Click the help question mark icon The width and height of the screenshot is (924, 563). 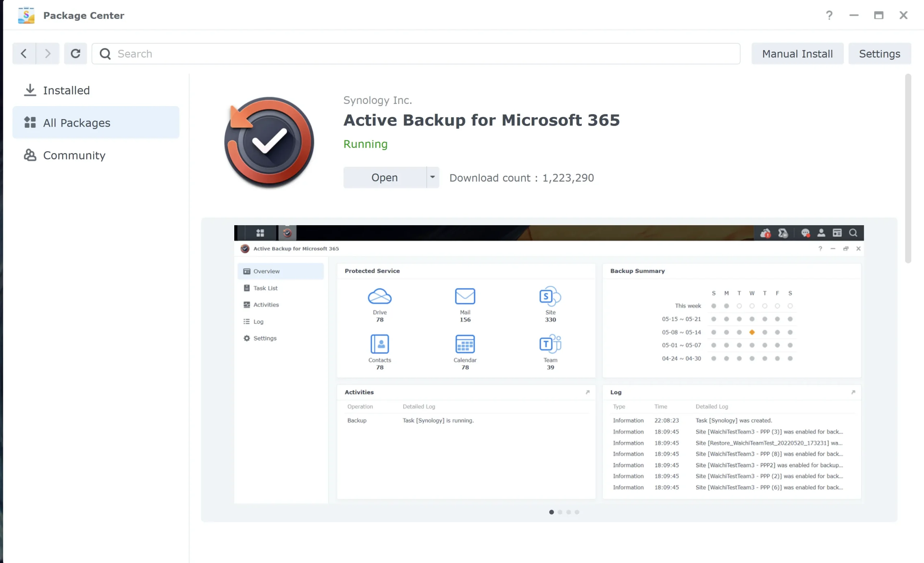point(829,16)
